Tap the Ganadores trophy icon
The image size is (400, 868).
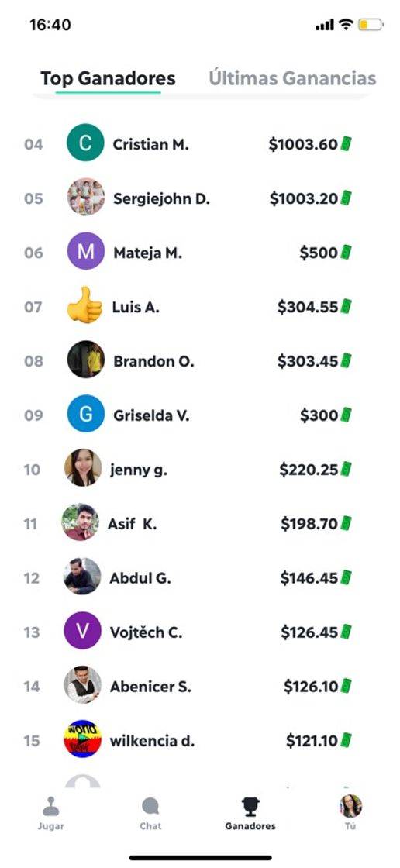[x=250, y=806]
